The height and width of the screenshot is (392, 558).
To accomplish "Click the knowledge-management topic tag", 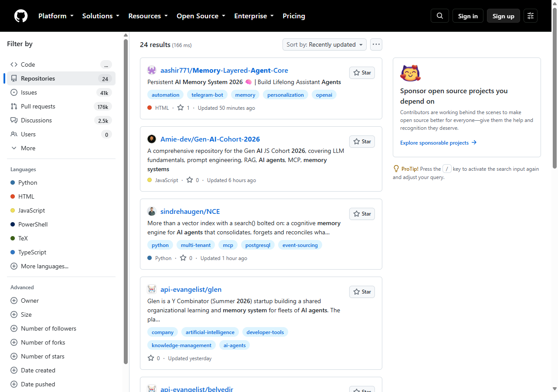I will click(x=181, y=345).
